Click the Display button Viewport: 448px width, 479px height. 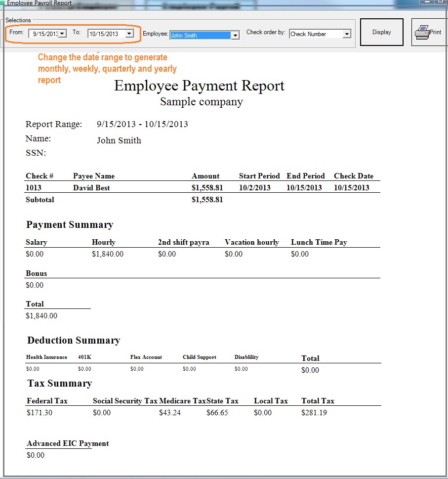[x=381, y=31]
